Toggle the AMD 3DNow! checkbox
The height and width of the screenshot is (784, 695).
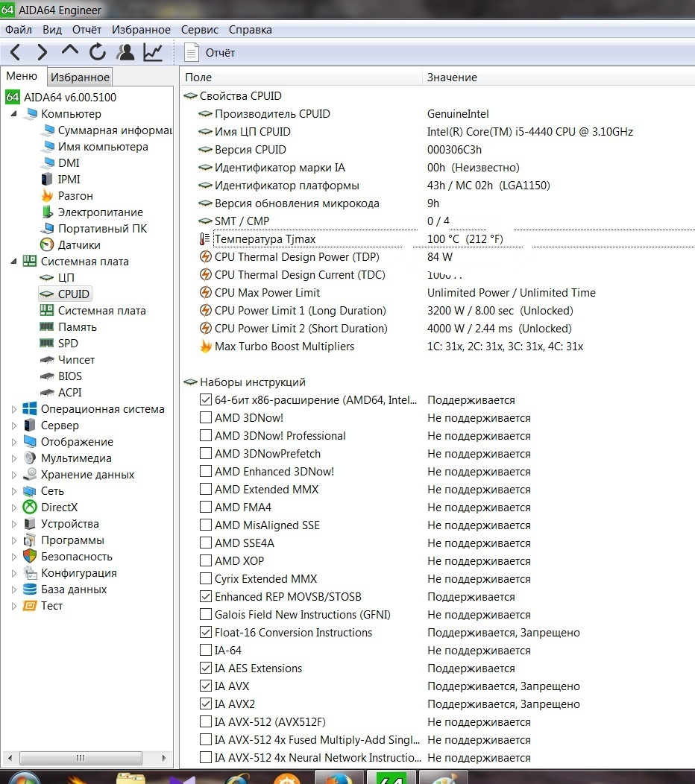205,417
